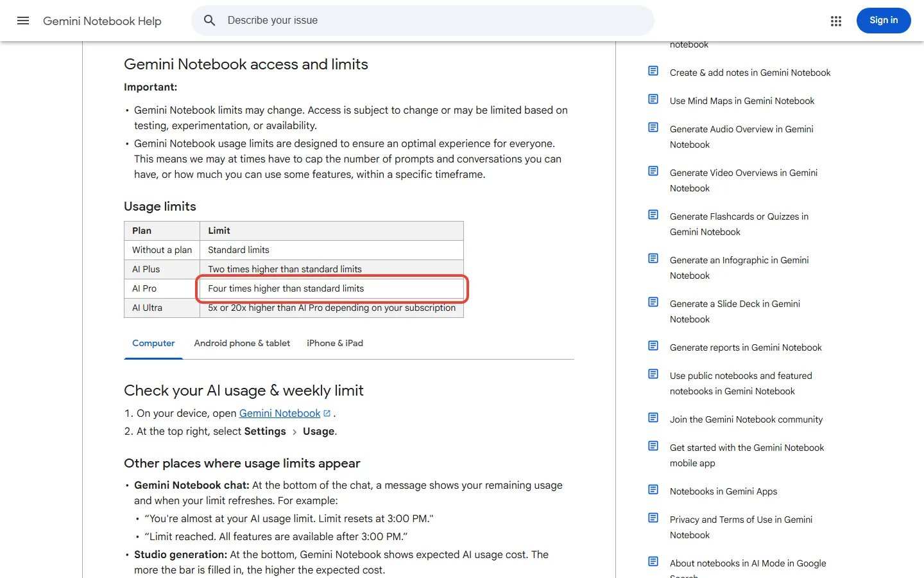Open Generate reports in Gemini Notebook link
Image resolution: width=924 pixels, height=578 pixels.
(x=746, y=347)
